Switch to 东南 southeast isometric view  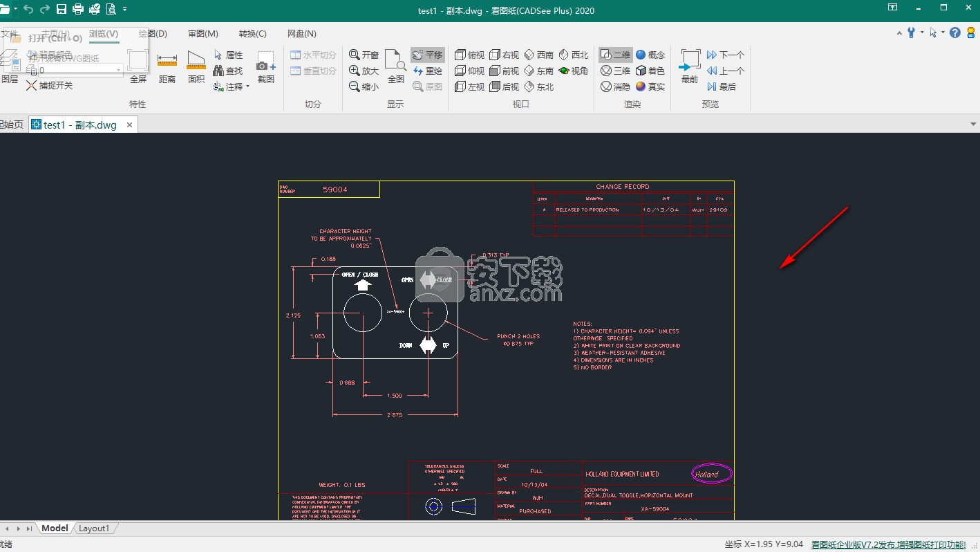[538, 71]
